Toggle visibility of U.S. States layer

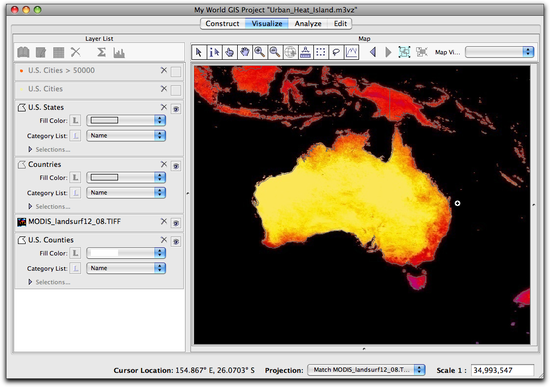click(176, 109)
